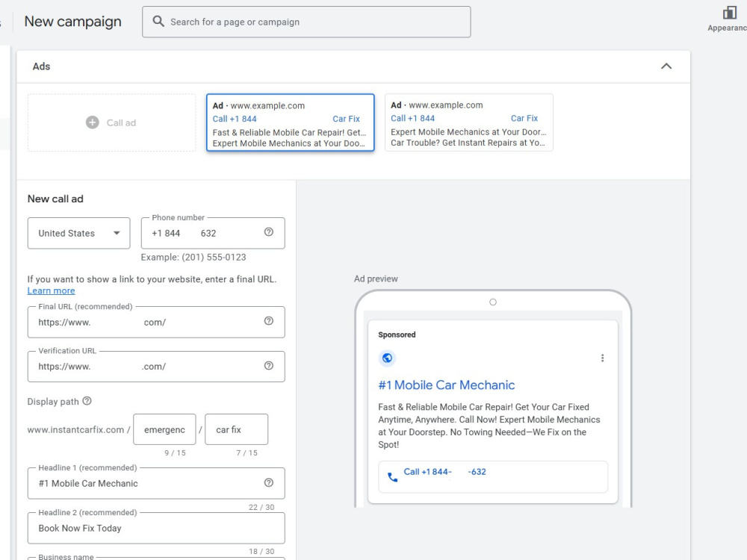Viewport: 747px width, 560px height.
Task: Click three-dot menu in ad preview
Action: pyautogui.click(x=602, y=358)
